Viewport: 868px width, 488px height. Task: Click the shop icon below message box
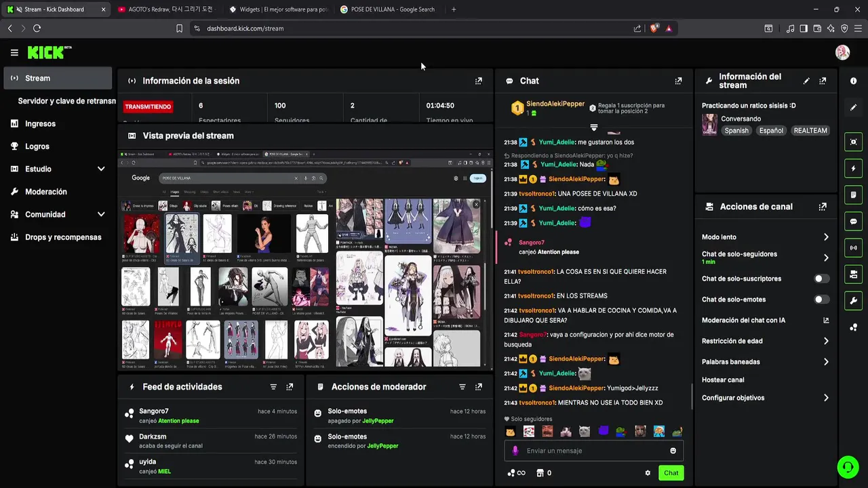pyautogui.click(x=540, y=473)
